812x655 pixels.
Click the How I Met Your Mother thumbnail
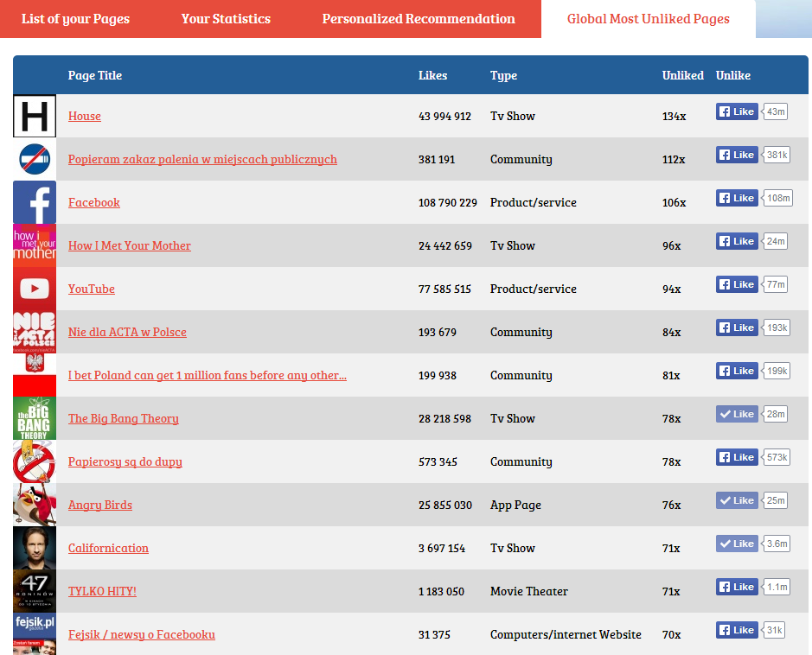click(x=35, y=245)
